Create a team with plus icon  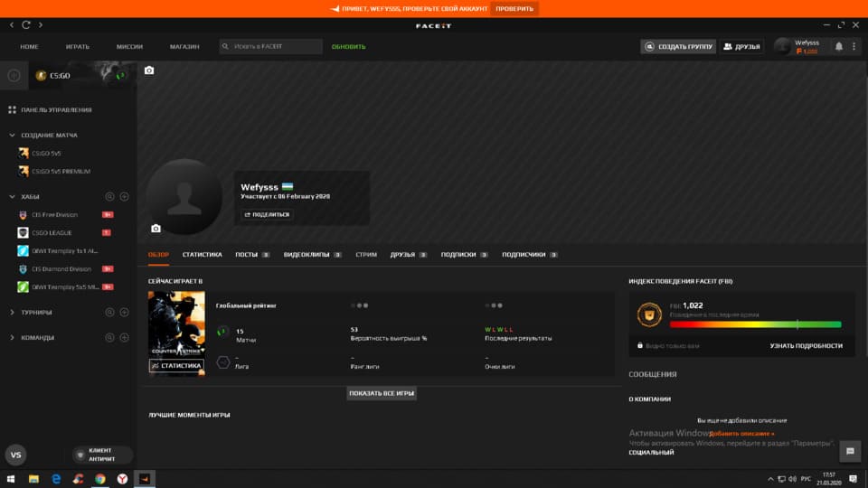point(125,337)
